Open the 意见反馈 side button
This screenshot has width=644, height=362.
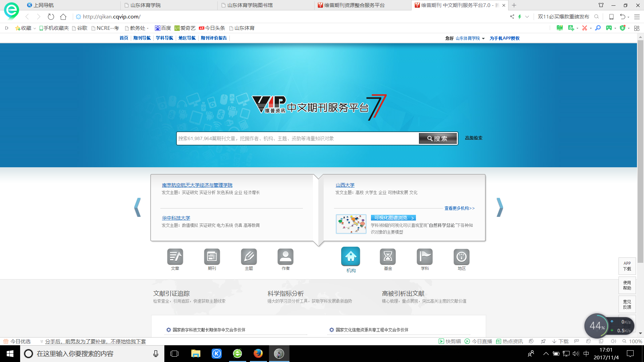point(627,304)
